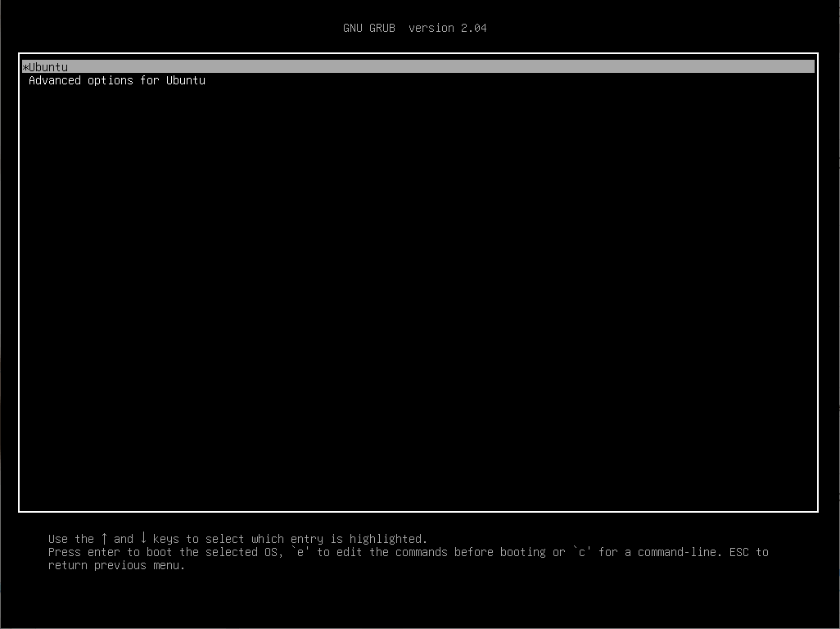
Task: Click the 'Press enter to boot the selected OS' line
Action: (x=409, y=552)
